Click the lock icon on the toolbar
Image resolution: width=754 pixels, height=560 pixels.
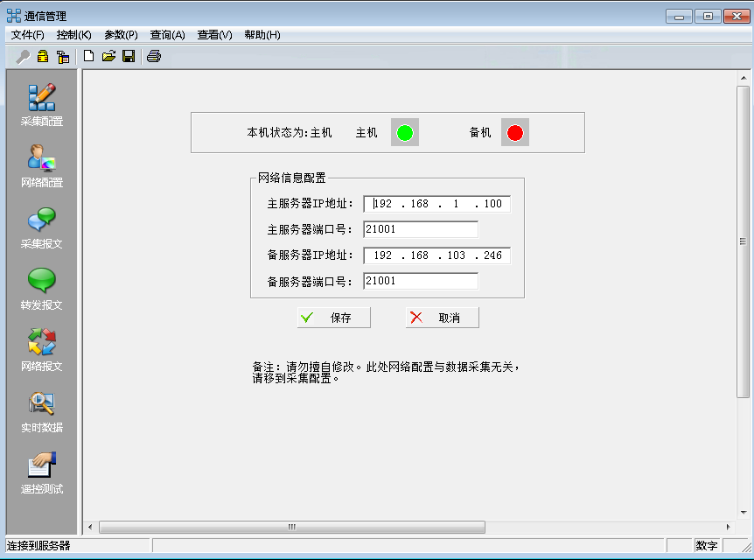42,56
